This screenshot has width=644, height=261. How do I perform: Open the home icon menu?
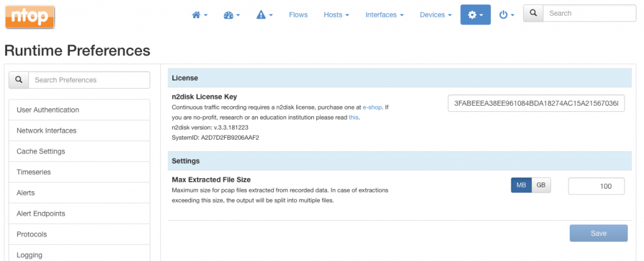[199, 15]
